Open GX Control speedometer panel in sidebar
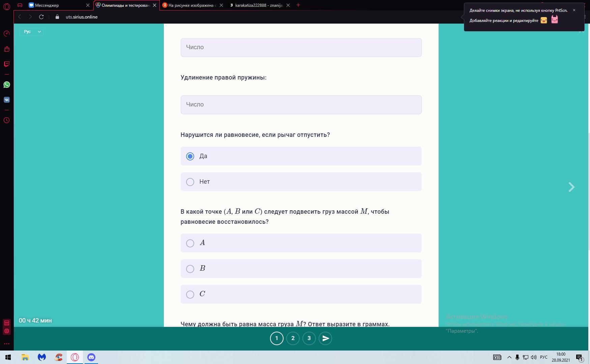The image size is (590, 364). (x=7, y=34)
